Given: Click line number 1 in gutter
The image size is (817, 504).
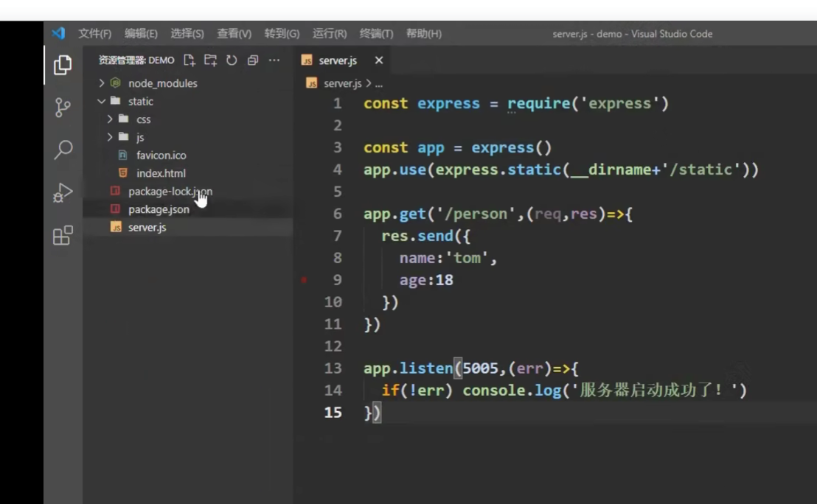Looking at the screenshot, I should [337, 104].
